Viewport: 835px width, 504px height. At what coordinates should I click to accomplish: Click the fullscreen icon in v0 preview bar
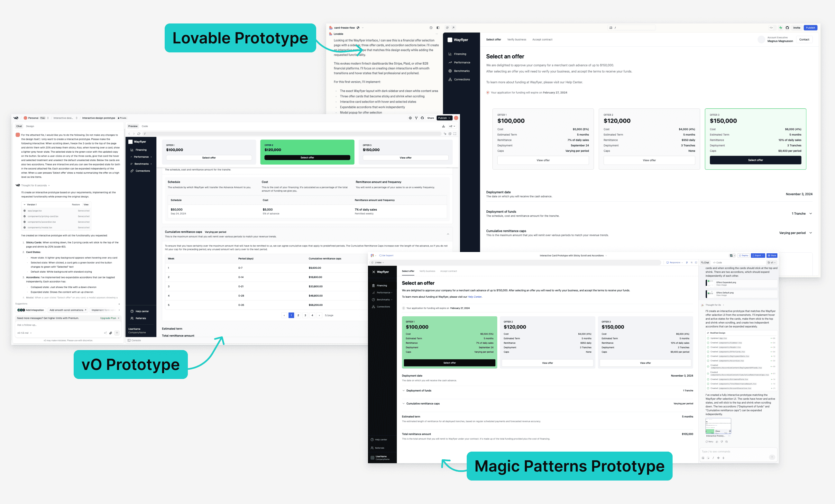pyautogui.click(x=455, y=134)
